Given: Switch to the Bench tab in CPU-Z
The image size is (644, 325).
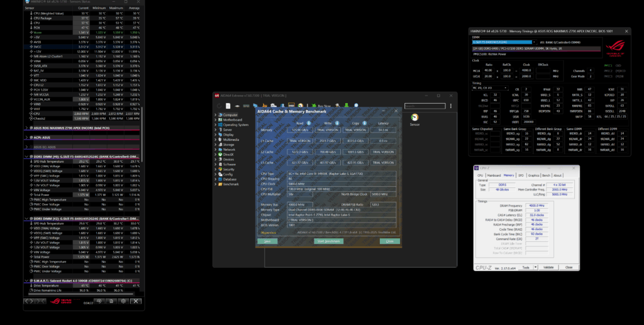Looking at the screenshot, I should (x=547, y=175).
